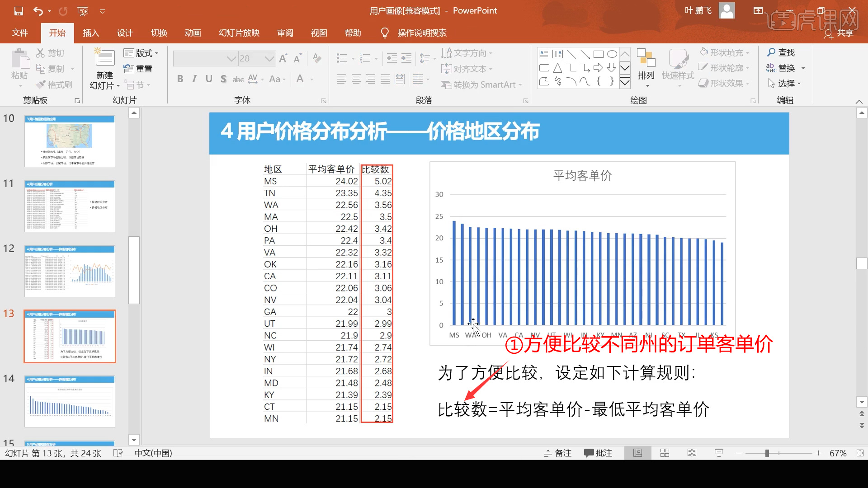Start slideshow from beginning icon in title bar
The width and height of the screenshot is (868, 488).
[x=83, y=11]
